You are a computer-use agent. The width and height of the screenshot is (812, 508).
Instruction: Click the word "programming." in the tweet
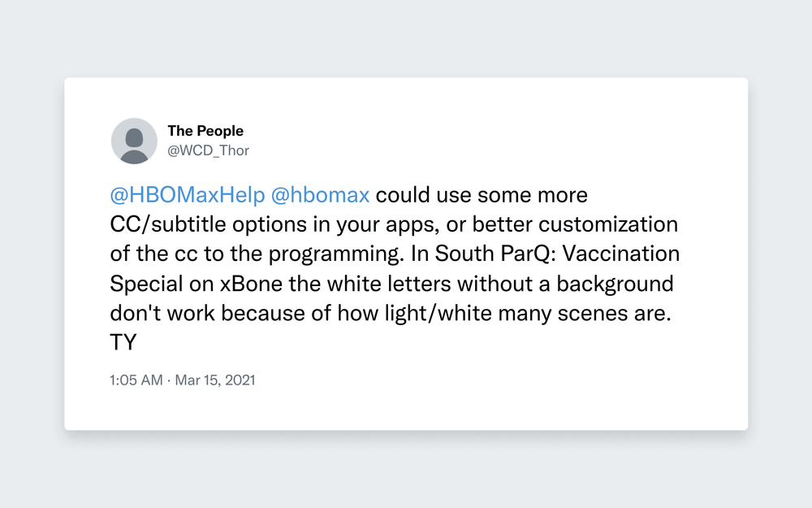(x=336, y=254)
